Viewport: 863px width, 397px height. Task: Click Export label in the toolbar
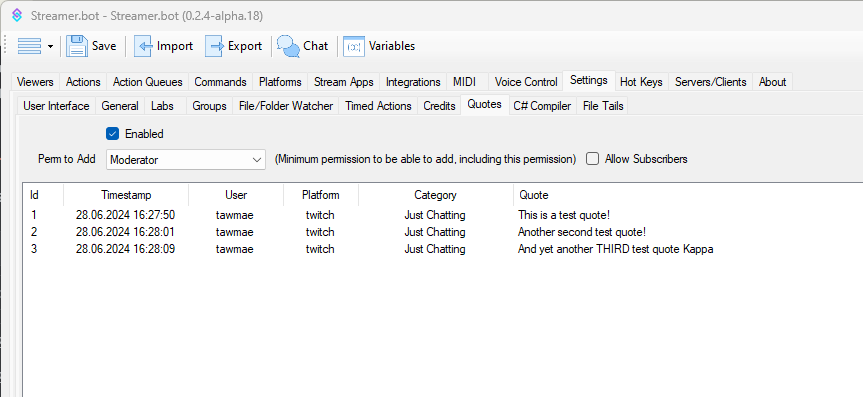(245, 46)
